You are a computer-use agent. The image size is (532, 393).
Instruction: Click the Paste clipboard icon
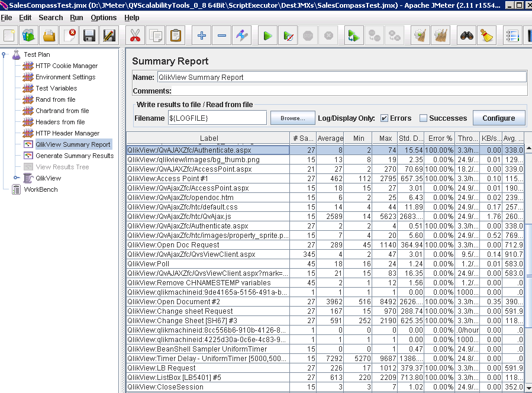click(176, 36)
